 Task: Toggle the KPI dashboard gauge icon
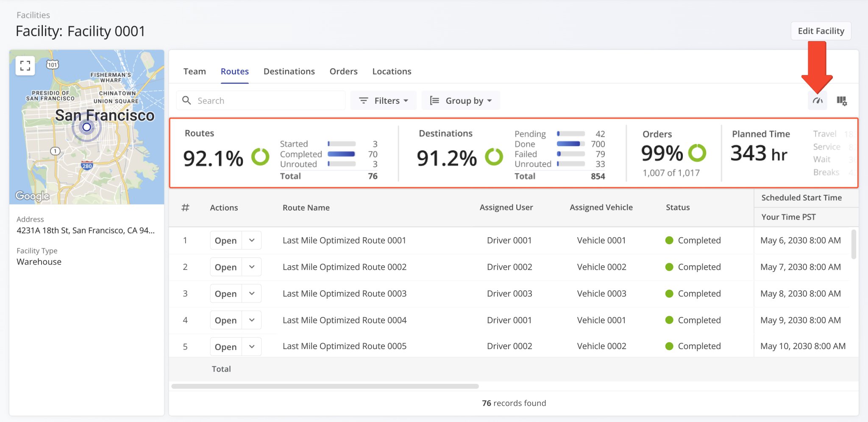tap(817, 101)
